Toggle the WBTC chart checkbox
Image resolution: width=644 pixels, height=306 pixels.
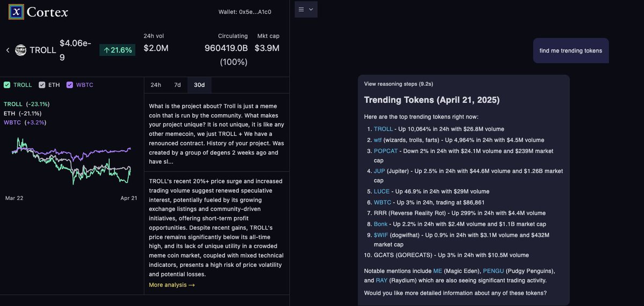tap(70, 85)
